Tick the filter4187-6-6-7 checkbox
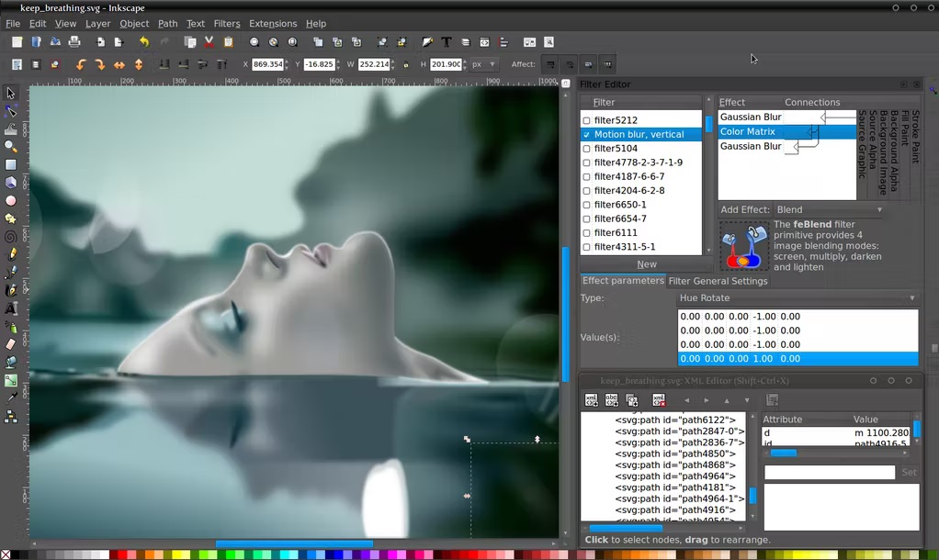 pyautogui.click(x=587, y=177)
